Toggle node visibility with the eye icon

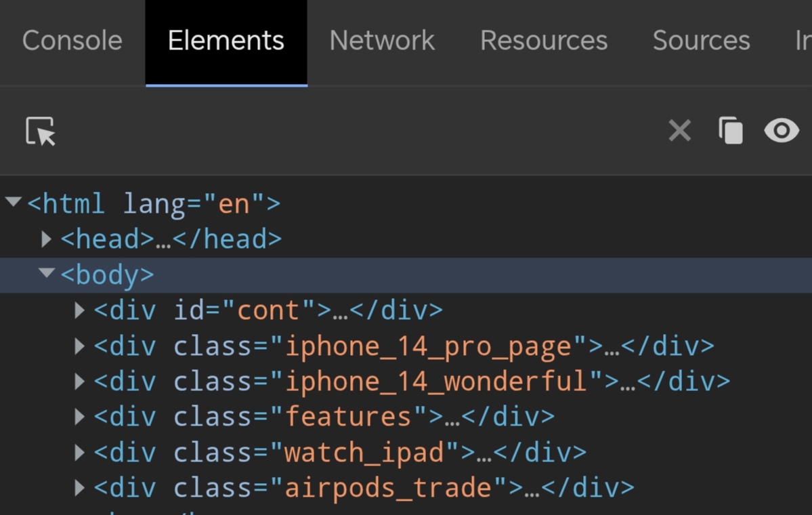point(782,130)
